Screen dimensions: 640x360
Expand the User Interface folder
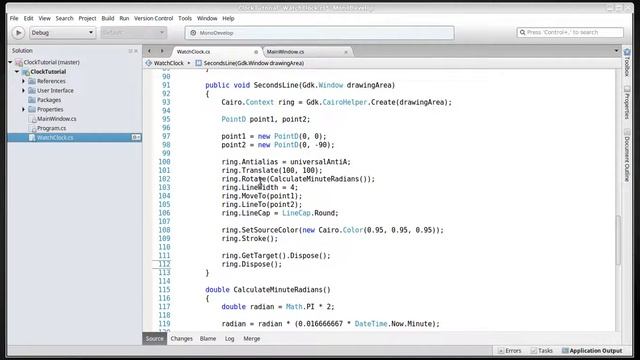(23, 90)
